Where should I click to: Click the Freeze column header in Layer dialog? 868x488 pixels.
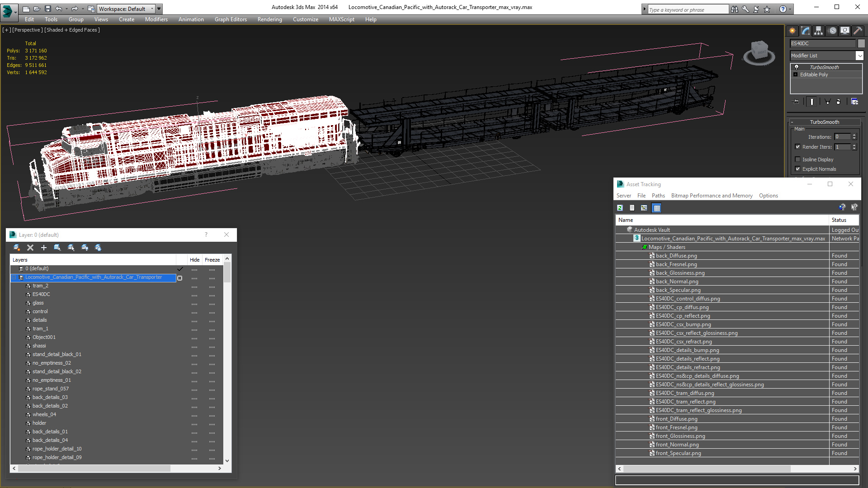[212, 260]
